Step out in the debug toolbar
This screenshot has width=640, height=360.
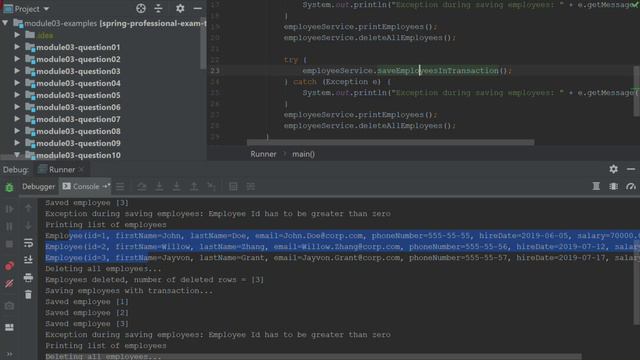[194, 187]
